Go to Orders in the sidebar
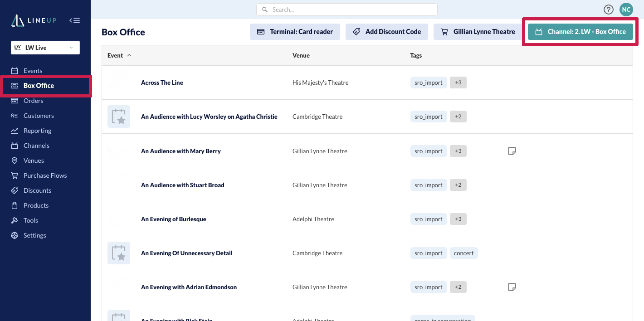The width and height of the screenshot is (644, 321). [33, 101]
